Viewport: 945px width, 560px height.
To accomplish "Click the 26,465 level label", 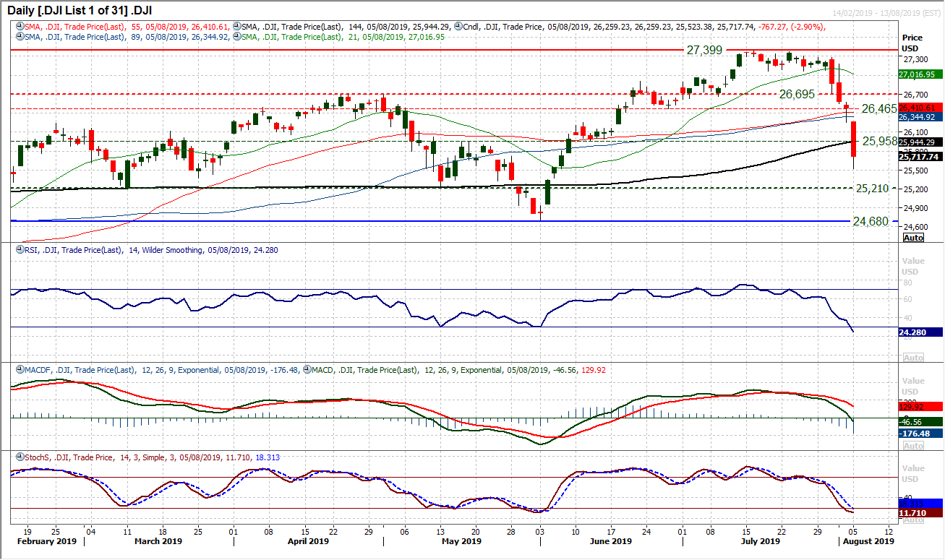I will pos(879,108).
